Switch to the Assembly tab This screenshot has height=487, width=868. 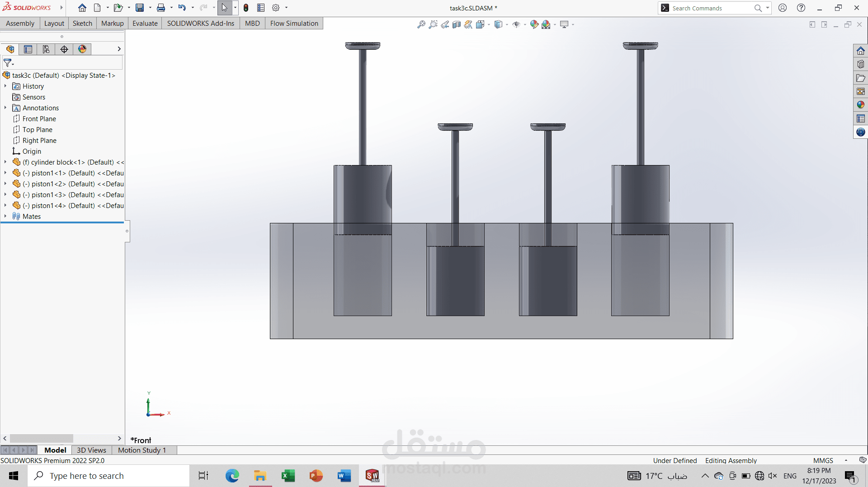point(20,24)
